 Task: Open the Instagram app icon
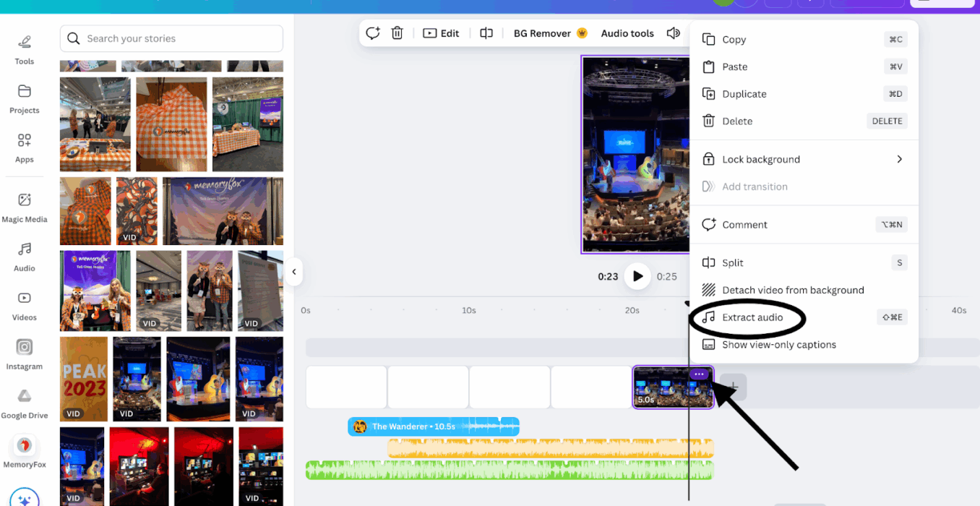click(25, 353)
